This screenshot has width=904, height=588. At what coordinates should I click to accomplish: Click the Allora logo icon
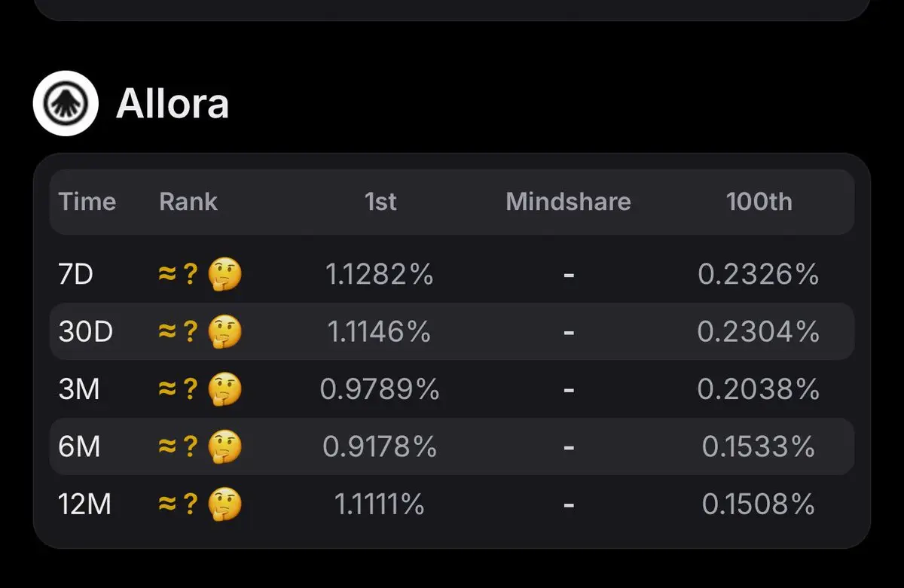[x=66, y=103]
